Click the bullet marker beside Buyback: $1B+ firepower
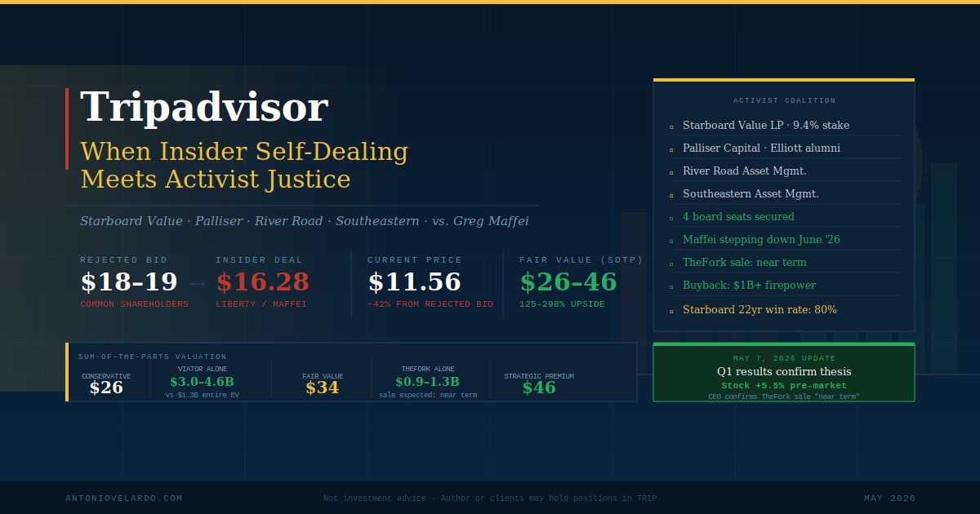This screenshot has width=980, height=514. pyautogui.click(x=671, y=287)
